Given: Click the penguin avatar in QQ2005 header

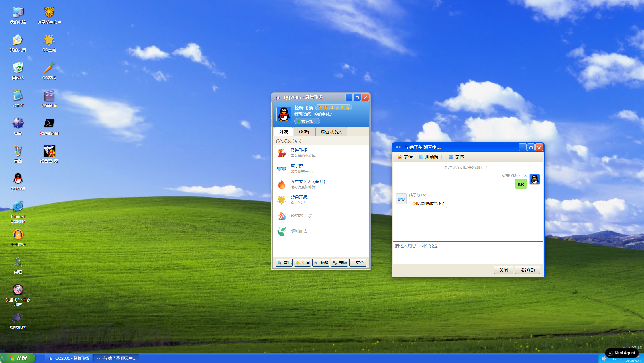Looking at the screenshot, I should 284,114.
